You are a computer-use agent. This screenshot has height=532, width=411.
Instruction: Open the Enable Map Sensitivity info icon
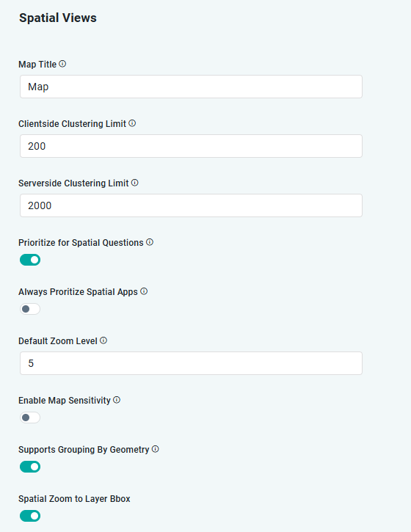[117, 400]
